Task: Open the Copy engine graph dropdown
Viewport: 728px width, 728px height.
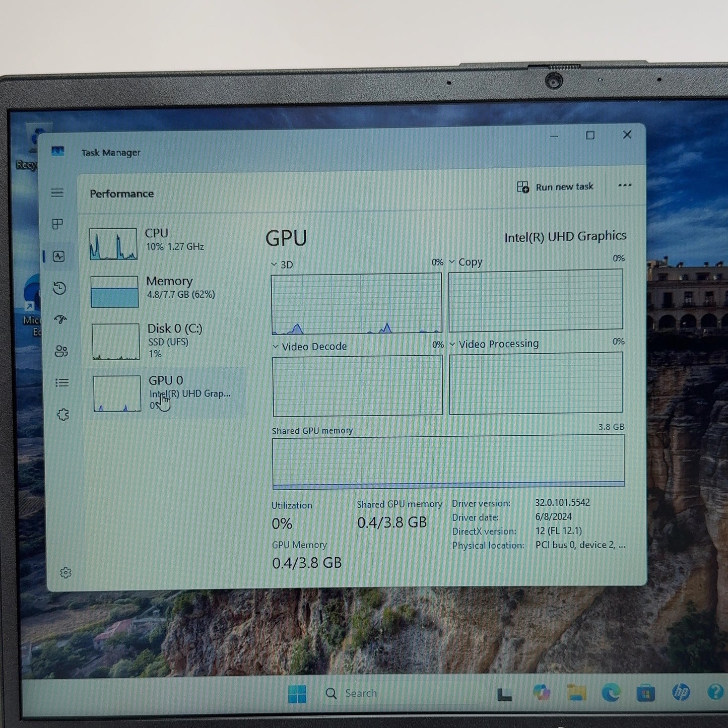Action: [452, 262]
